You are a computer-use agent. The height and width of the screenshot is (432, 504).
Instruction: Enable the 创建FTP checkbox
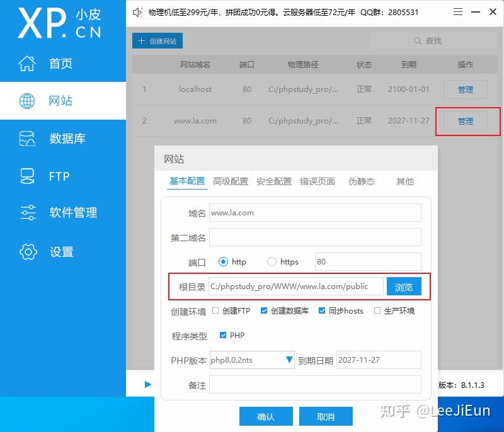click(x=215, y=310)
